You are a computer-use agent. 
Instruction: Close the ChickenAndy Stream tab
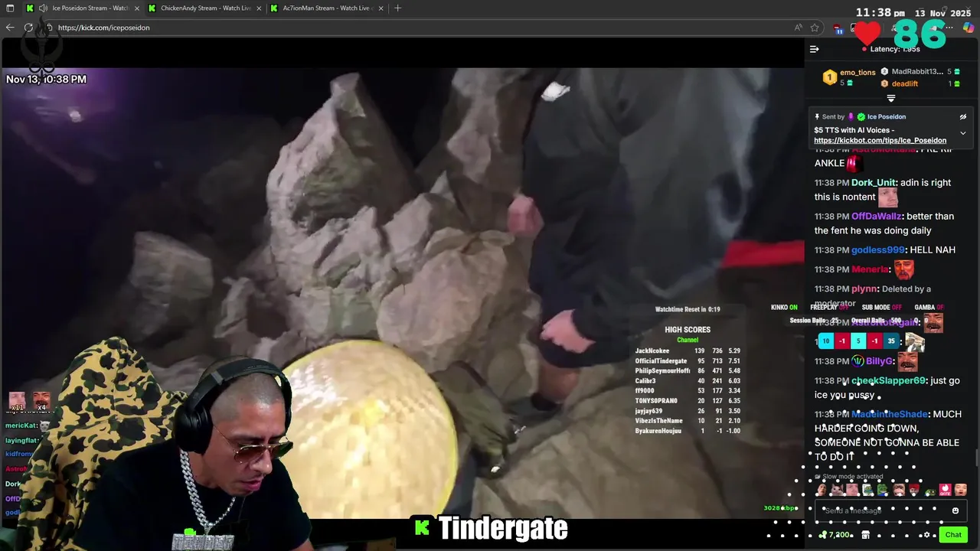click(x=260, y=8)
